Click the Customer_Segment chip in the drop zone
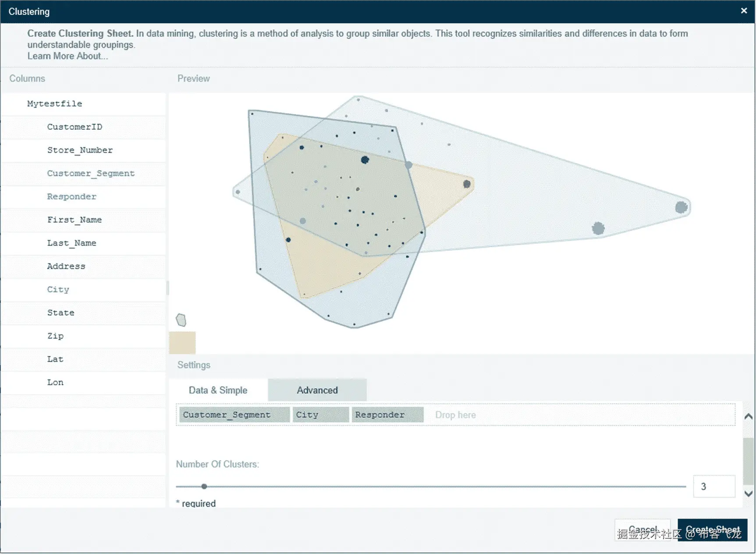This screenshot has width=756, height=554. coord(234,415)
